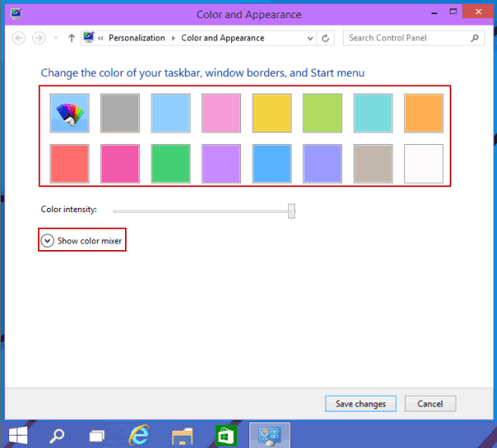Click the double chevron in address bar
Image resolution: width=497 pixels, height=448 pixels.
click(x=101, y=38)
